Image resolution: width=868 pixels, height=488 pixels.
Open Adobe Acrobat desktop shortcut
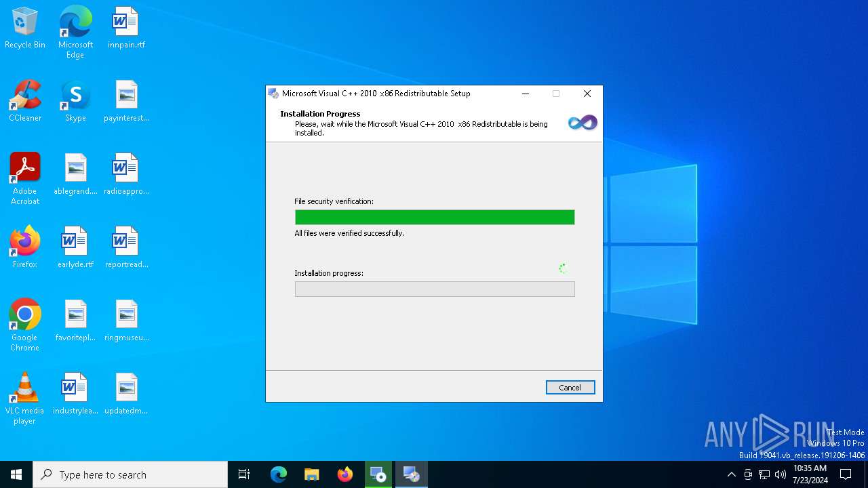[25, 179]
